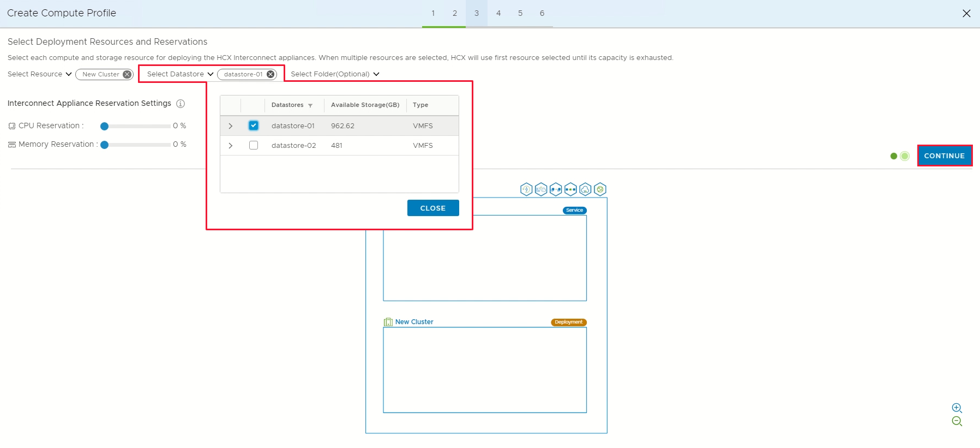Zoom out of the topology diagram
Viewport: 980px width, 448px height.
(957, 421)
